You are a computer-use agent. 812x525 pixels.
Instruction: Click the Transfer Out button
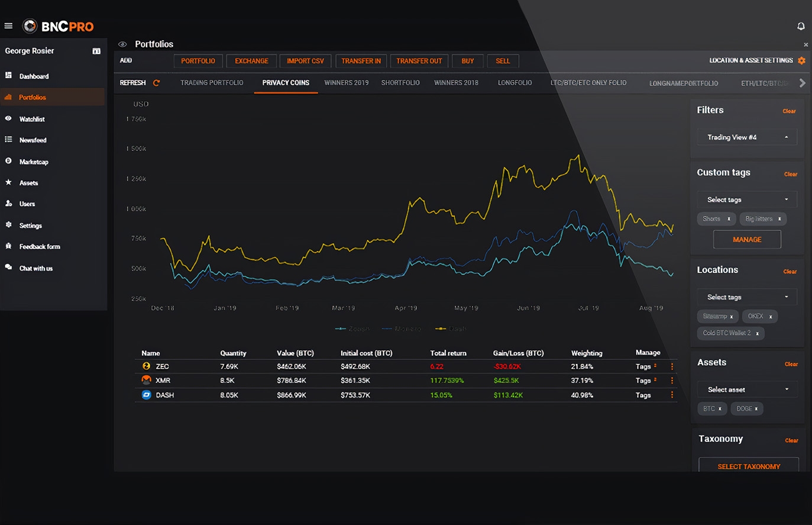coord(419,61)
